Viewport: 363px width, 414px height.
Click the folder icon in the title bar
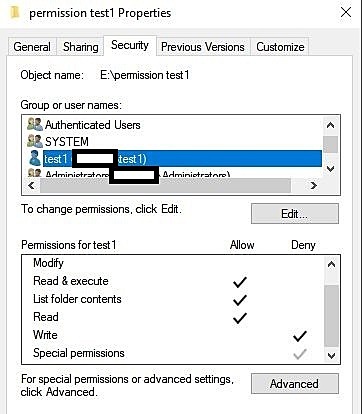pyautogui.click(x=15, y=13)
